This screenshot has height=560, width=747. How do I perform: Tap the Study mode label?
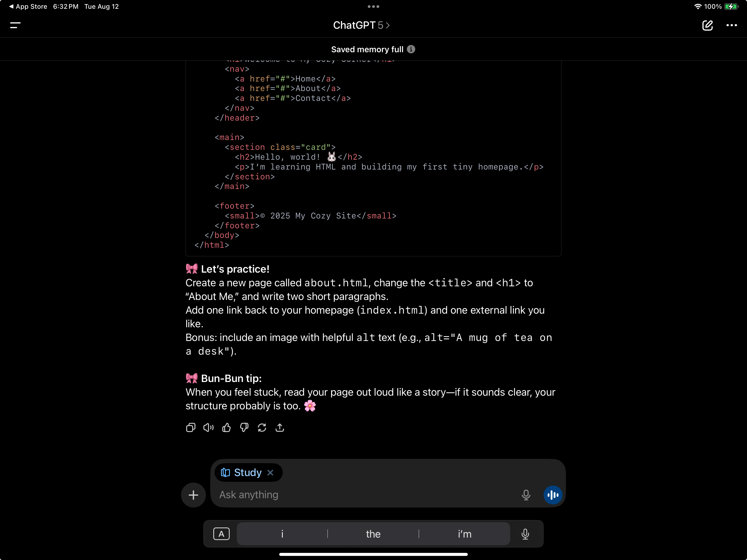[247, 472]
